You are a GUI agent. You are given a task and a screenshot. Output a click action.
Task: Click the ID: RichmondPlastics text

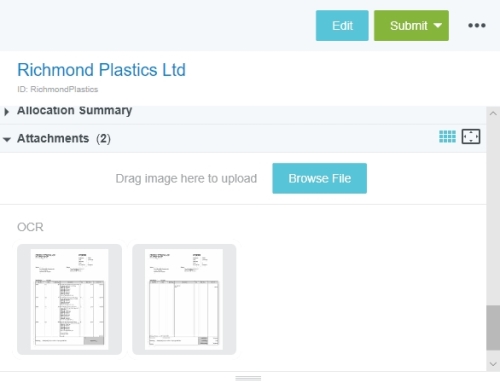57,89
